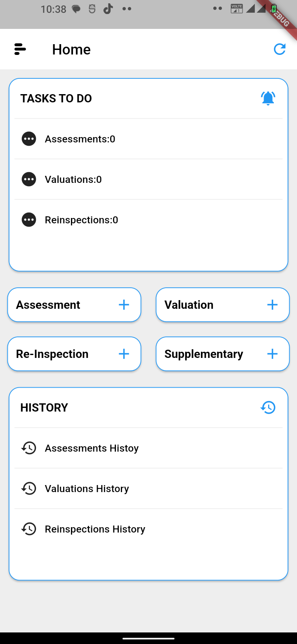Tap the refresh icon in header
Screen dimensions: 297x644
[x=280, y=49]
